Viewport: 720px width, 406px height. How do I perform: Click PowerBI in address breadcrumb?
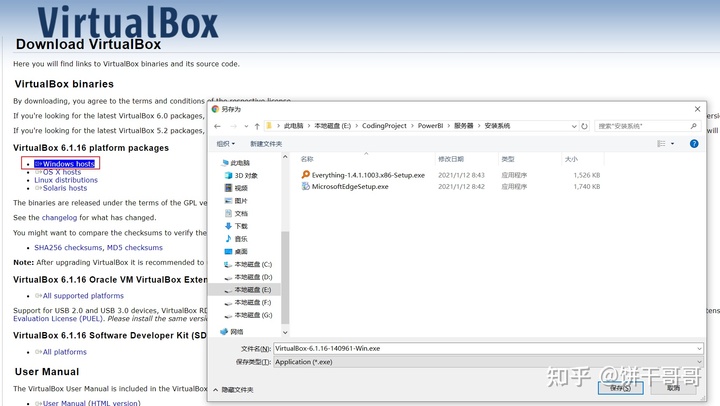tap(430, 126)
